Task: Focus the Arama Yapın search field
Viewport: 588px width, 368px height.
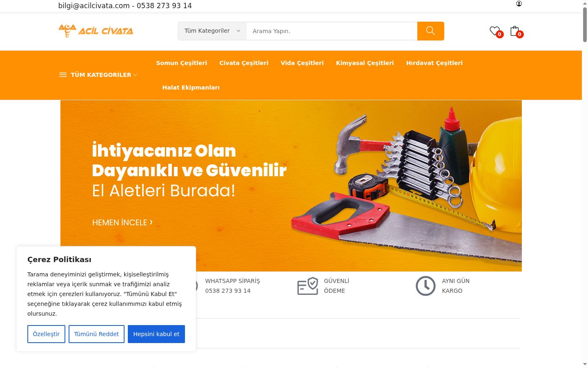Action: (332, 31)
